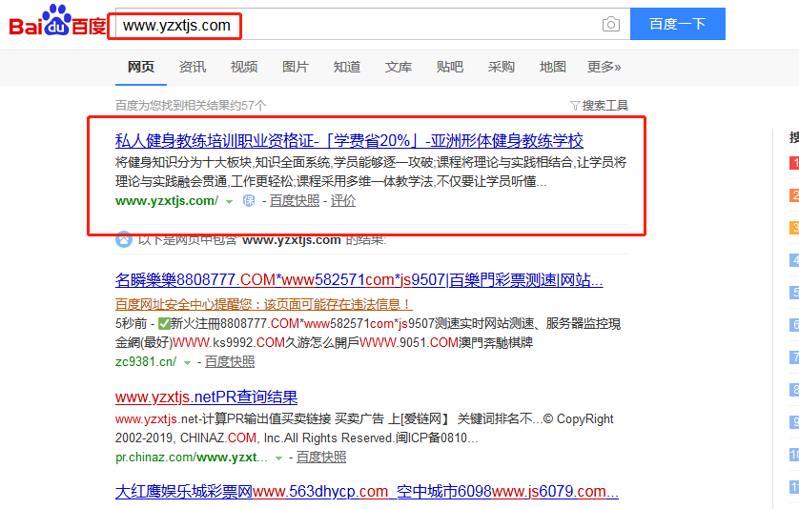Click the 百度网址安全中心提醒您 warning link

[263, 304]
